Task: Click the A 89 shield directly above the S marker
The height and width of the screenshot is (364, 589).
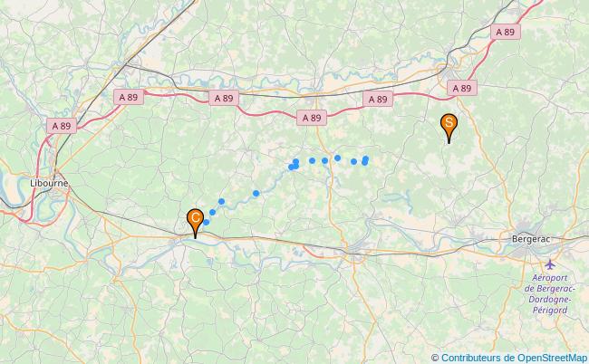Action: click(x=462, y=88)
